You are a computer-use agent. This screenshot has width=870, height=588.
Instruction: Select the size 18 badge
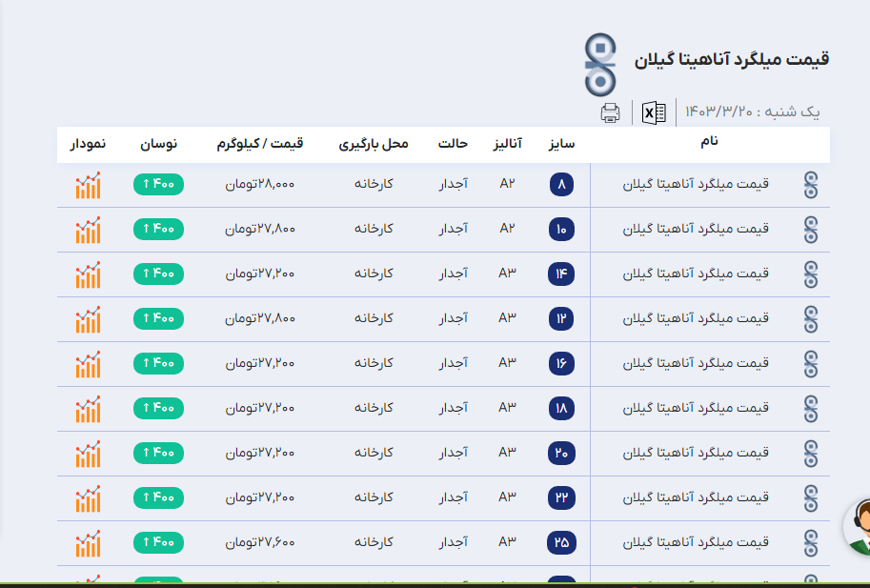(x=561, y=409)
